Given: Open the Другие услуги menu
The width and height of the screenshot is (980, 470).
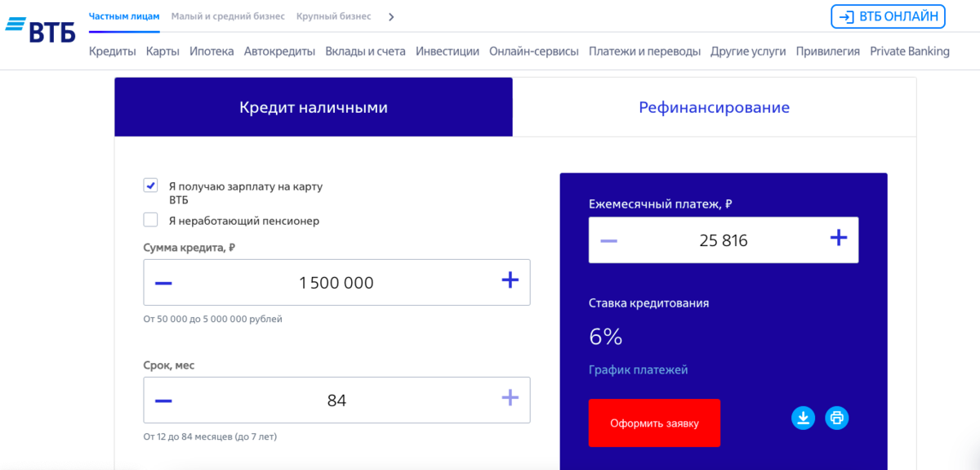Looking at the screenshot, I should pos(748,51).
